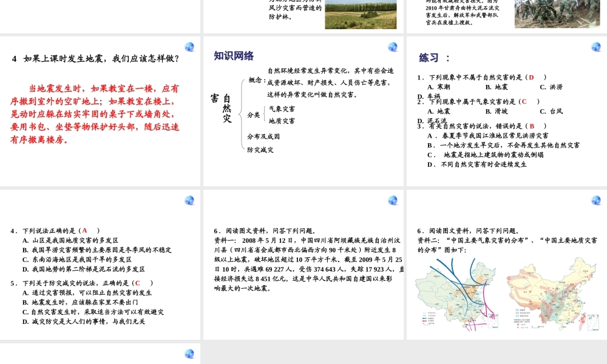
Task: Select option B 一个地方发生旱灾后，不会再发生其他自然灾害
Action: (x=504, y=146)
